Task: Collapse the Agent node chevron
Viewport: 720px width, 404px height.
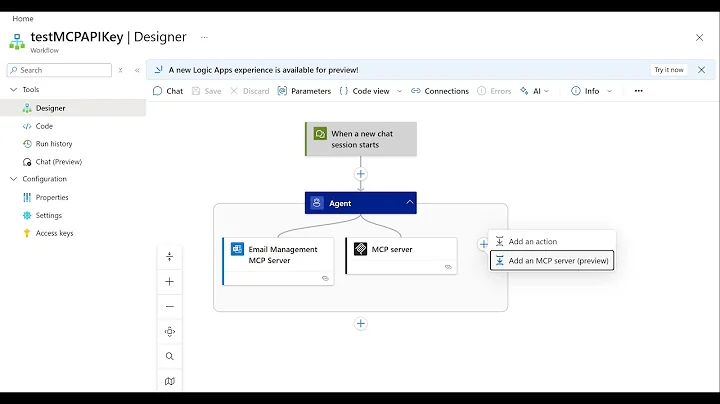Action: click(409, 202)
